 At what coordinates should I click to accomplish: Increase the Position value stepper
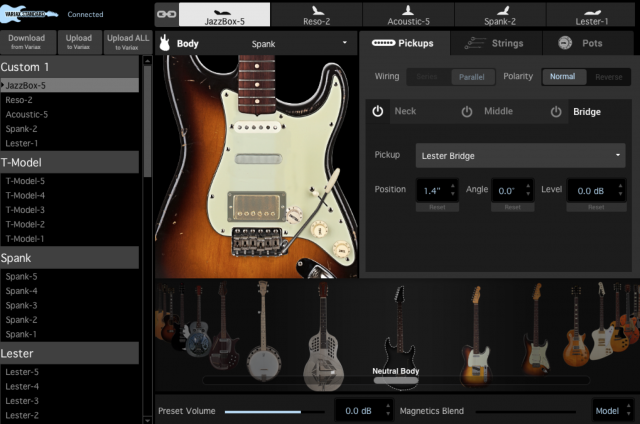(453, 186)
